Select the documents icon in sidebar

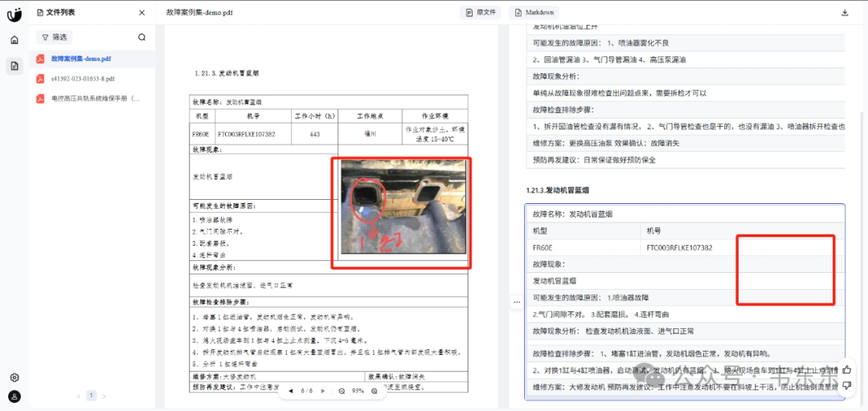coord(14,67)
